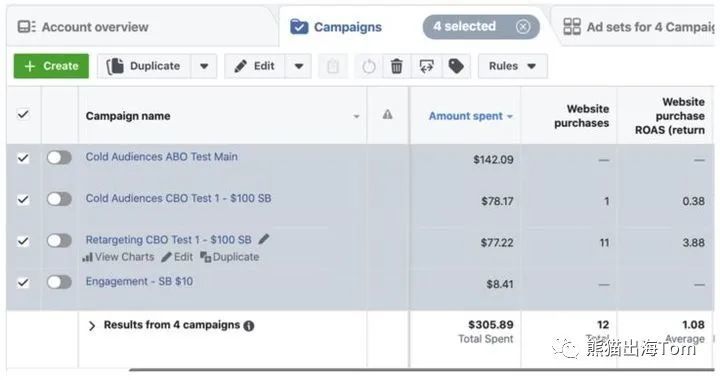Open Ad sets for 4 Campaigns tab
The image size is (720, 380).
click(639, 27)
